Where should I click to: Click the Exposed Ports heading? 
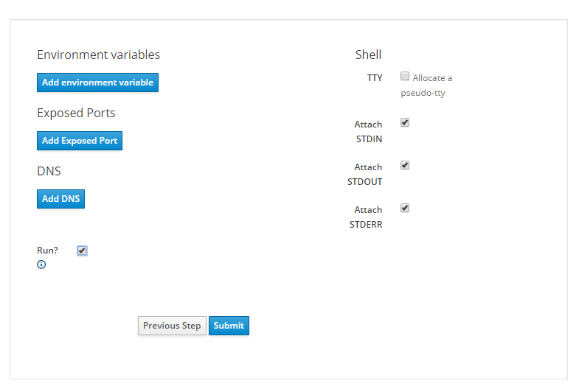[x=76, y=113]
